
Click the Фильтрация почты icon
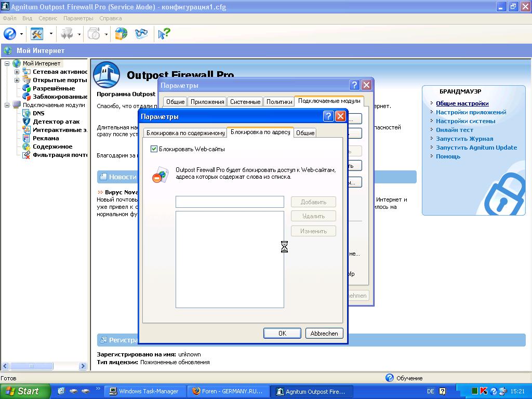26,155
